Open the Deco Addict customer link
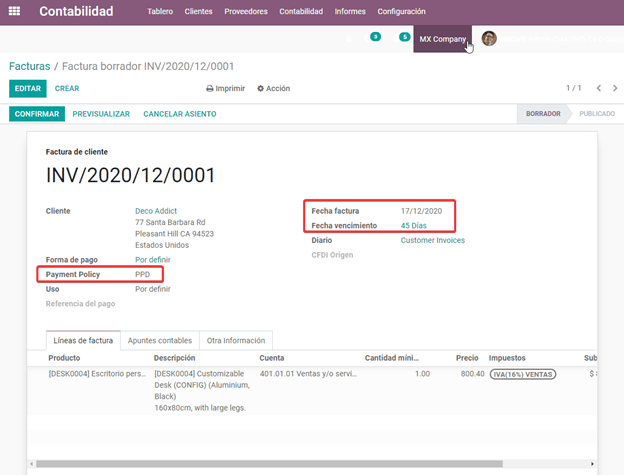The height and width of the screenshot is (475, 624). point(158,211)
